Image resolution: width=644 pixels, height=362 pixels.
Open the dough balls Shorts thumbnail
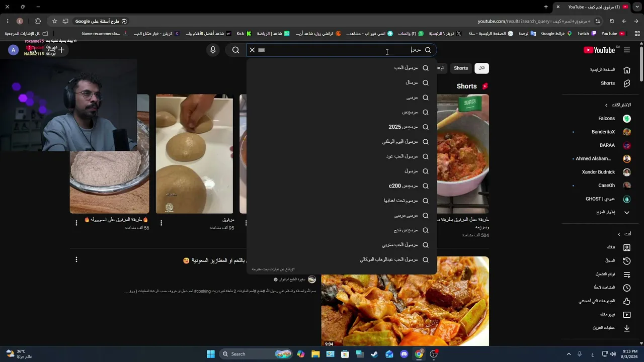pos(194,154)
